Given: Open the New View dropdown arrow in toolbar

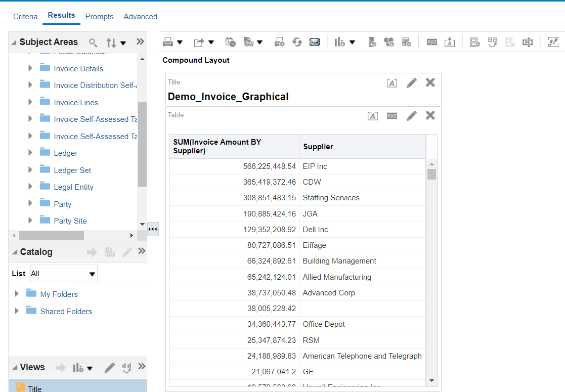Looking at the screenshot, I should pos(353,42).
